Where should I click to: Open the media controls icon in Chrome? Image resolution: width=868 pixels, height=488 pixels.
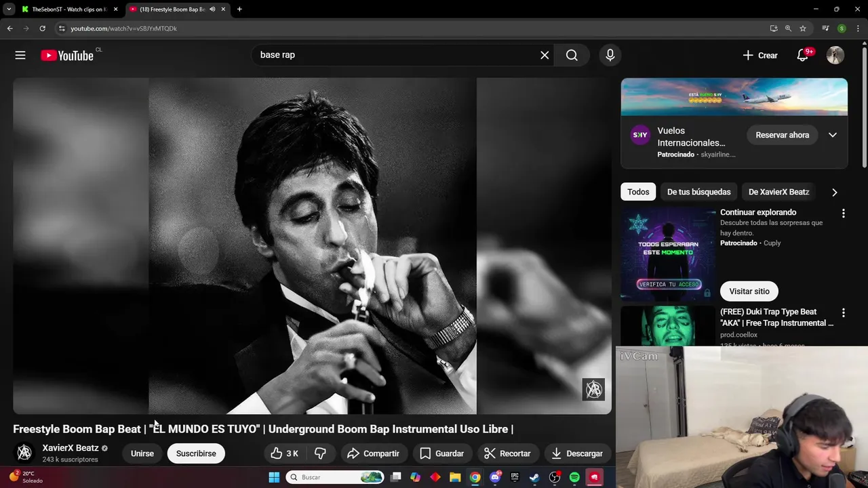click(825, 28)
